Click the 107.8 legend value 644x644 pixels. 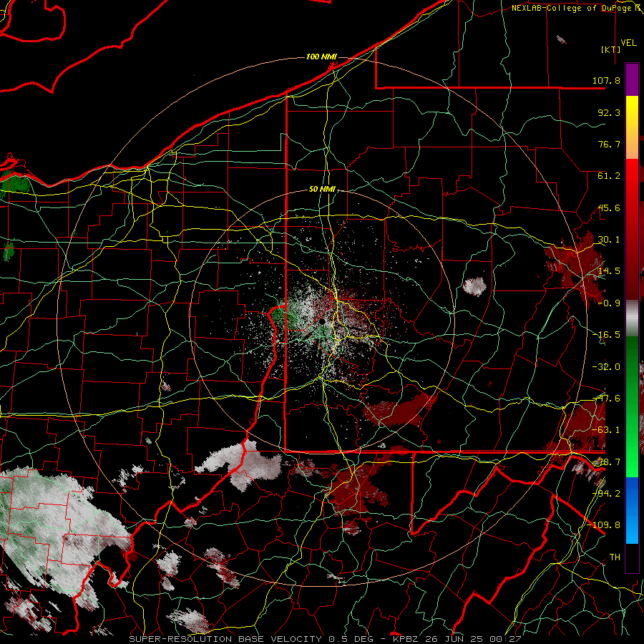[606, 80]
